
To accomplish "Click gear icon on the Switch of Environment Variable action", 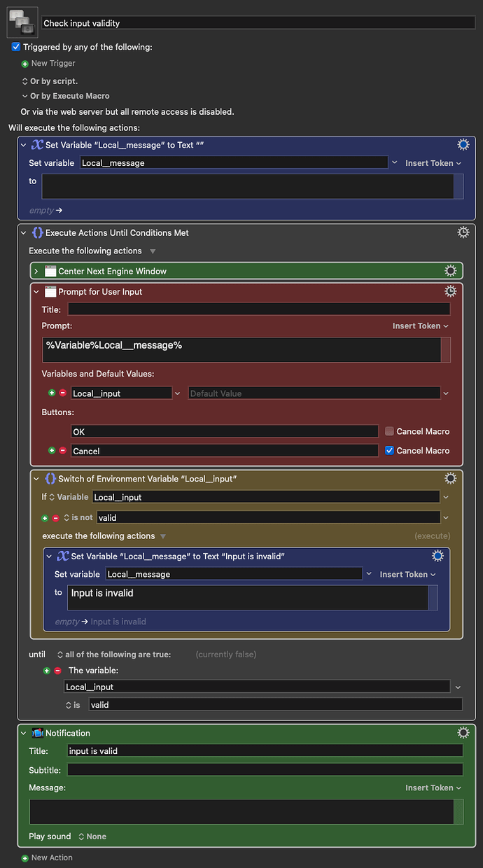I will coord(450,478).
